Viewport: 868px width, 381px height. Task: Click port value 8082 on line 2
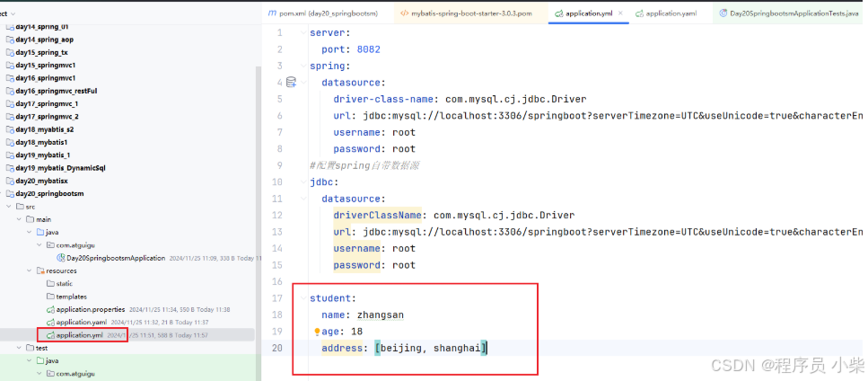point(369,49)
